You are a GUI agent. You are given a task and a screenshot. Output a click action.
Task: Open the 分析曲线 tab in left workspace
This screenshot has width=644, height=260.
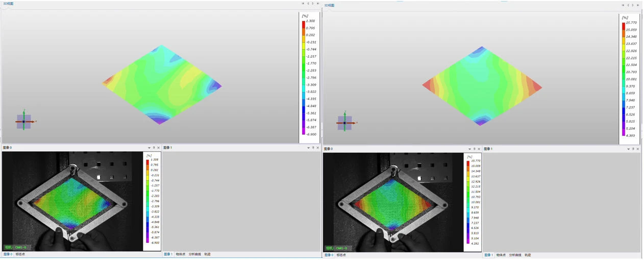point(194,254)
